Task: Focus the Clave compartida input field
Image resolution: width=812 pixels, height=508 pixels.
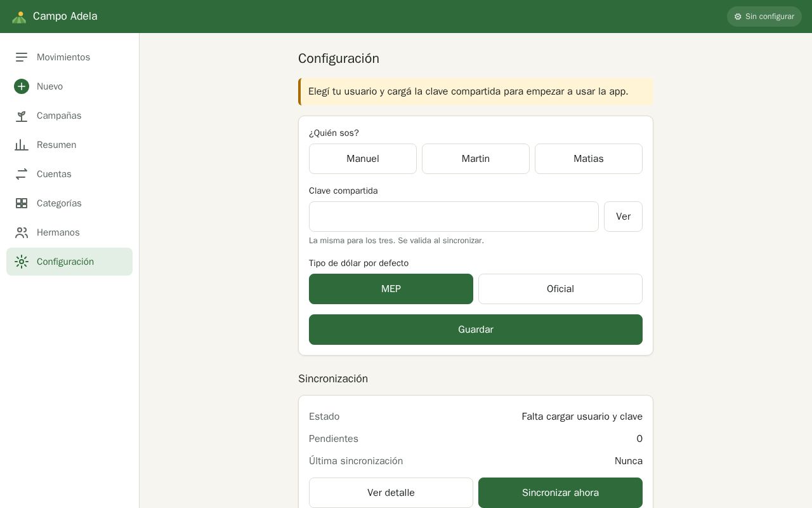Action: point(454,217)
